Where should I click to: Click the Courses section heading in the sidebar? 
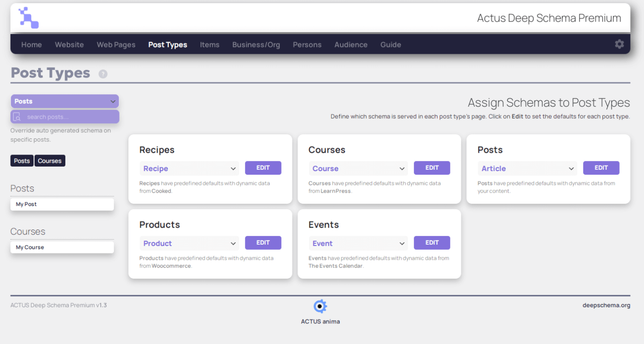(x=28, y=231)
